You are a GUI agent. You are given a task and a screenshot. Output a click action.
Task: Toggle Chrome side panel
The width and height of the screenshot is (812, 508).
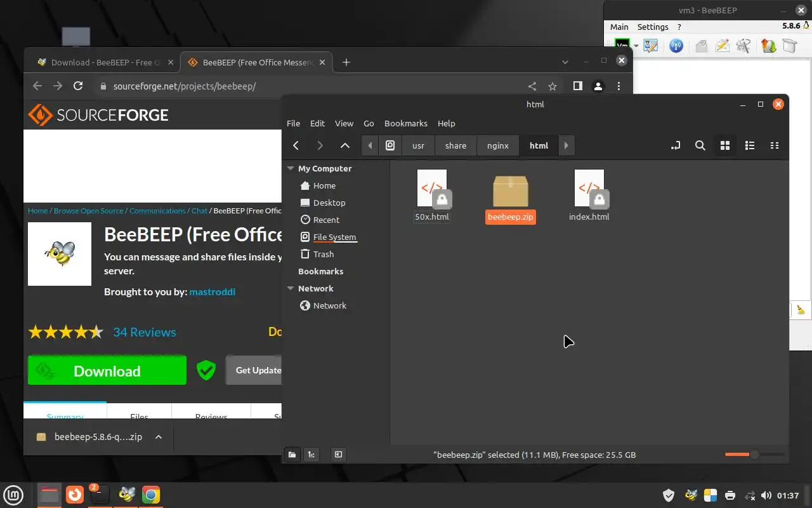pyautogui.click(x=578, y=86)
